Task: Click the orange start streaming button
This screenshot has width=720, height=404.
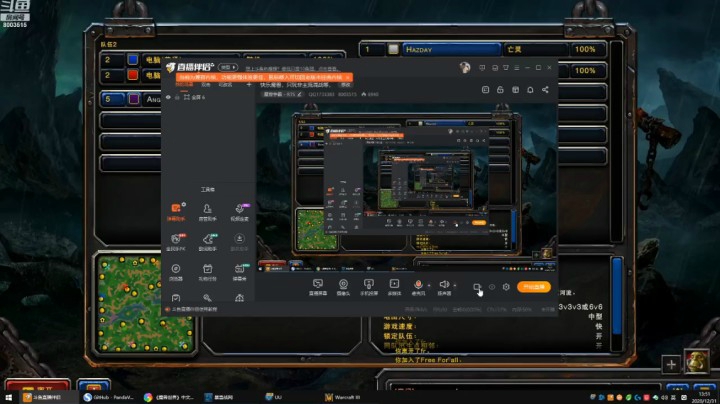Action: pyautogui.click(x=534, y=286)
